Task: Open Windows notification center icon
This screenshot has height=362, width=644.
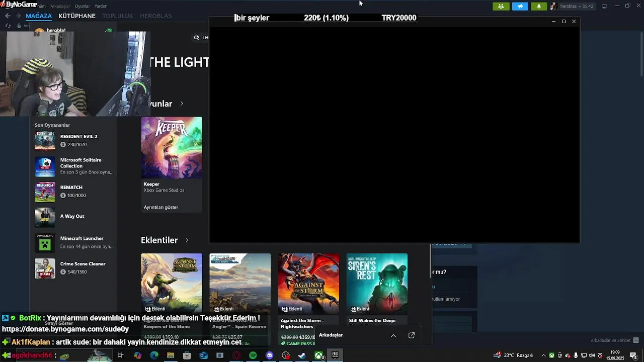Action: 633,355
